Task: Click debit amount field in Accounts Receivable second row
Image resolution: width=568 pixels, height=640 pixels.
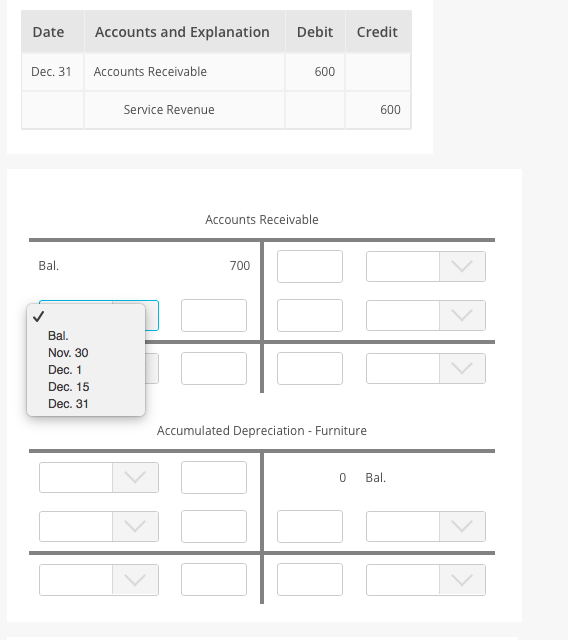Action: coord(214,316)
